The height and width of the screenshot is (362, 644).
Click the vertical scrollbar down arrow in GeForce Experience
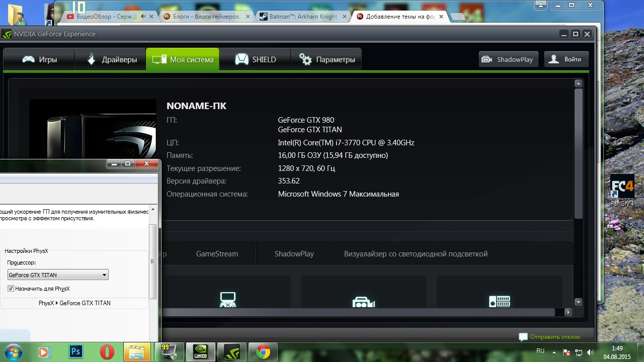(579, 302)
